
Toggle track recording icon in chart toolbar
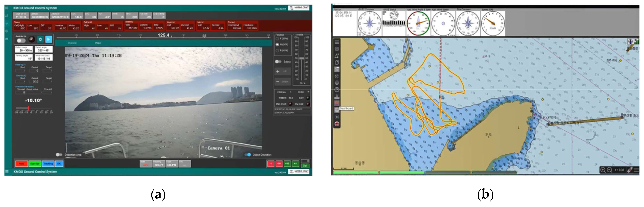[x=337, y=69]
